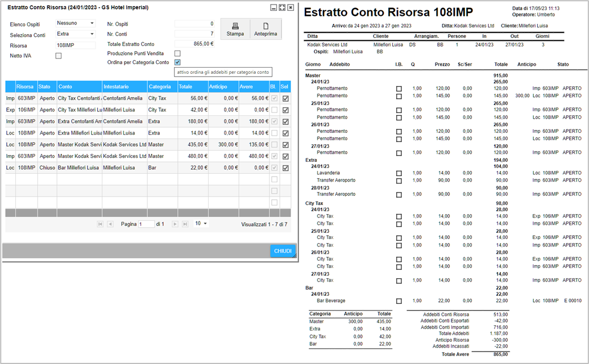Tick I.B. box for Lavanderia in report
589x364 pixels.
pos(399,173)
